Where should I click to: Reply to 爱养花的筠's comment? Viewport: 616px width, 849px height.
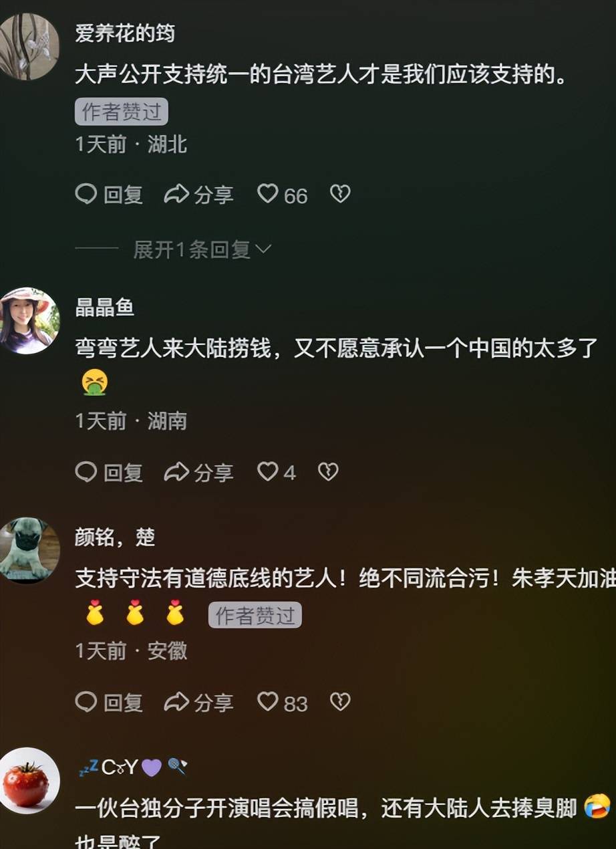[x=109, y=195]
